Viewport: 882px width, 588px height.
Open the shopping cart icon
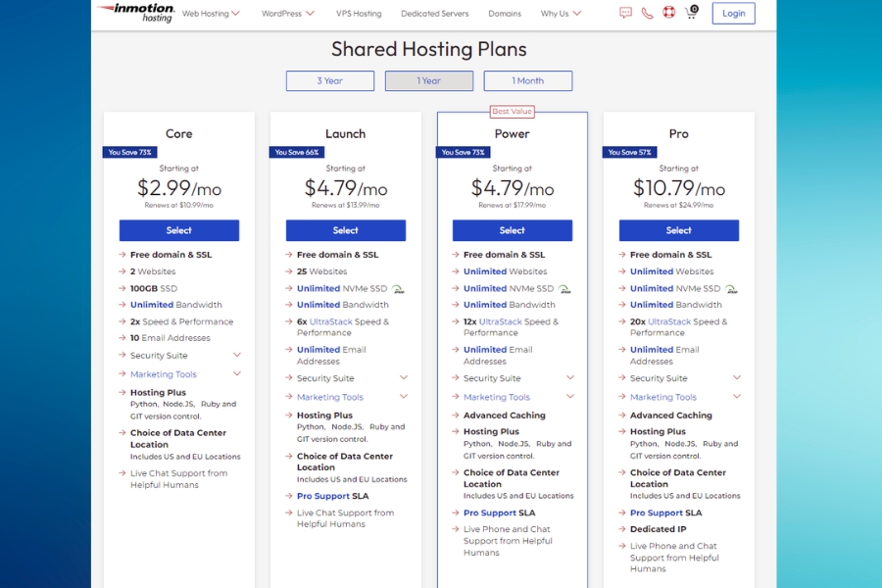point(691,12)
